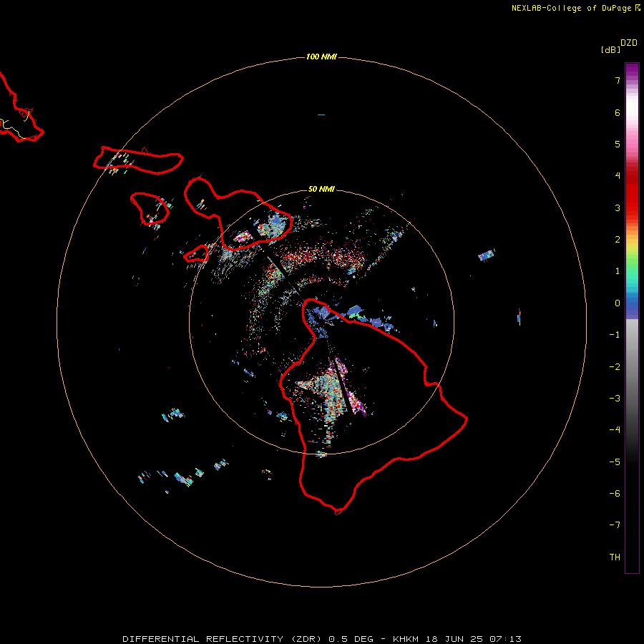Click the 2 value on the color scale

[618, 240]
